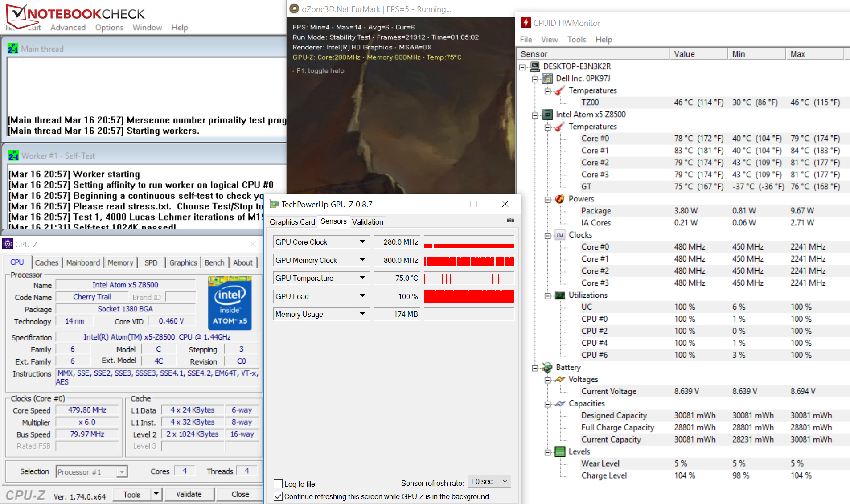Open the GPU Core Clock sensor dropdown
Image resolution: width=850 pixels, height=504 pixels.
click(x=363, y=242)
